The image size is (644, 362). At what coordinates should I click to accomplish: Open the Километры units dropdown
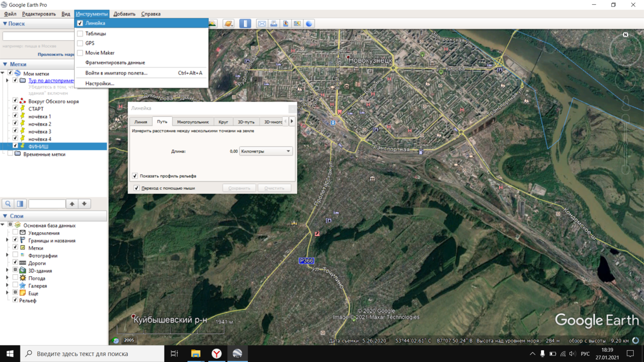[266, 151]
